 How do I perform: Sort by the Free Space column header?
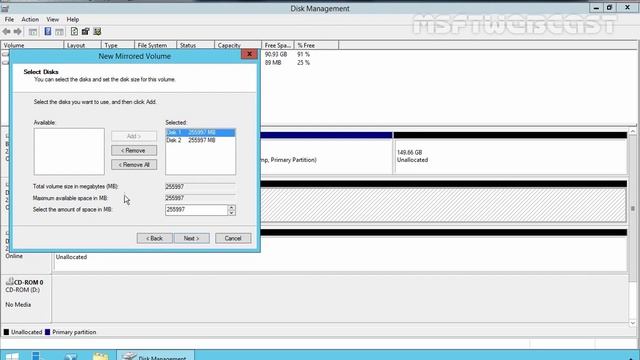(278, 45)
